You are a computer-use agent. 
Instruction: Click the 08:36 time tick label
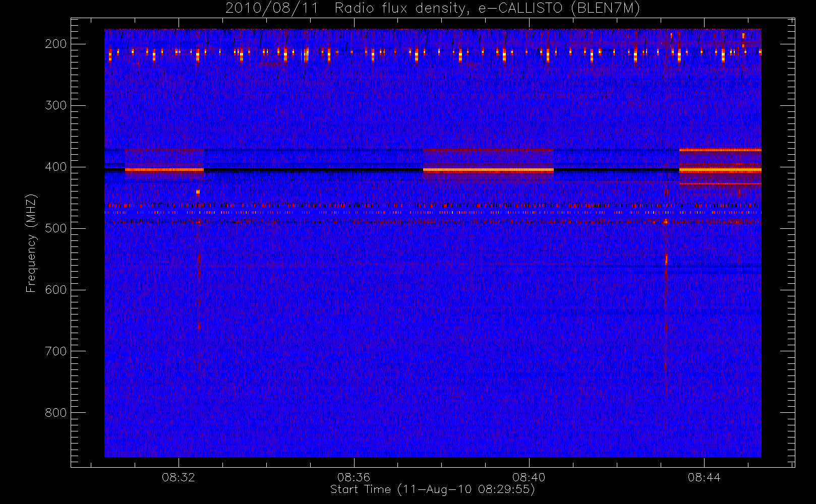[x=354, y=477]
